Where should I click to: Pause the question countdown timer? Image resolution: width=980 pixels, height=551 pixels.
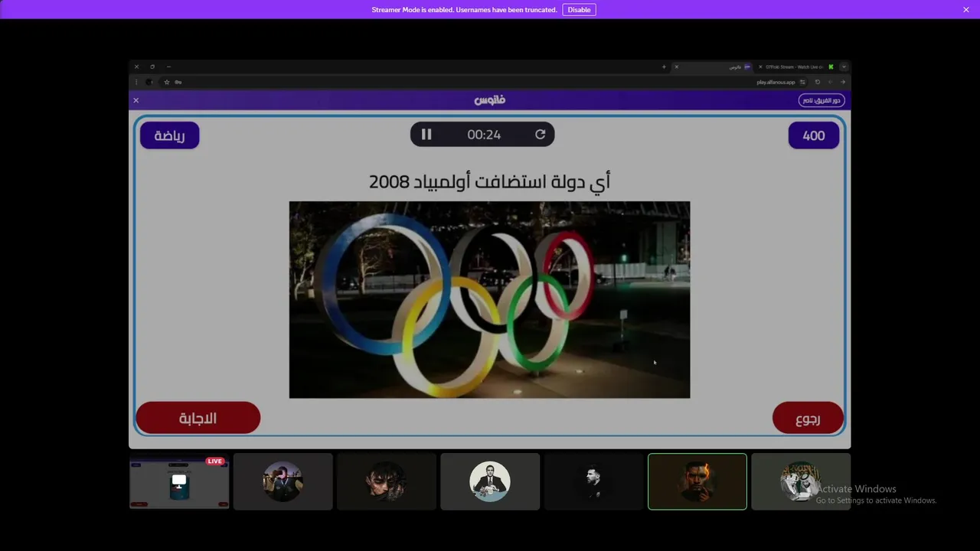pyautogui.click(x=426, y=135)
